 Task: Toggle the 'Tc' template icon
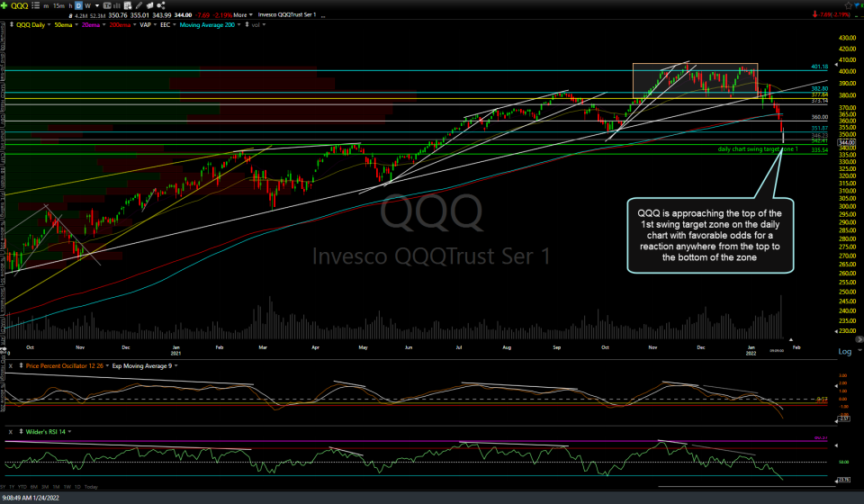[x=107, y=5]
